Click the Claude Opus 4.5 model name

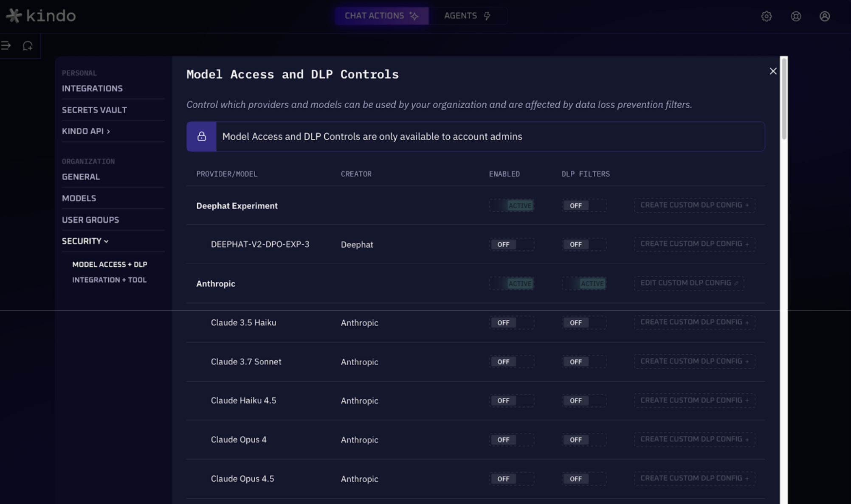[x=242, y=479]
